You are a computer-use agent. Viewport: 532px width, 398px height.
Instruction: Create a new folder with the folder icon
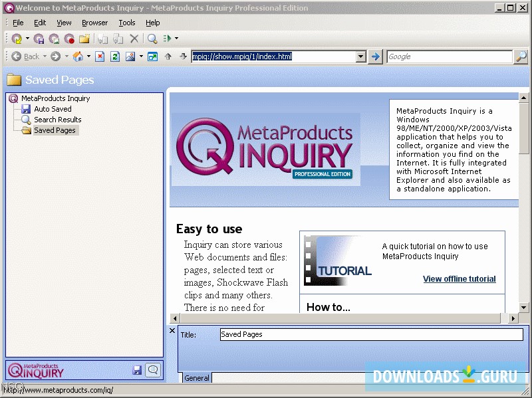click(84, 39)
